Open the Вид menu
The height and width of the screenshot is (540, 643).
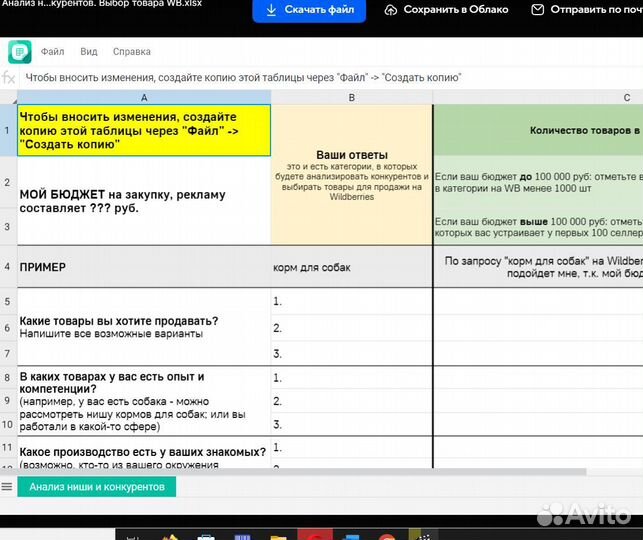click(x=89, y=51)
